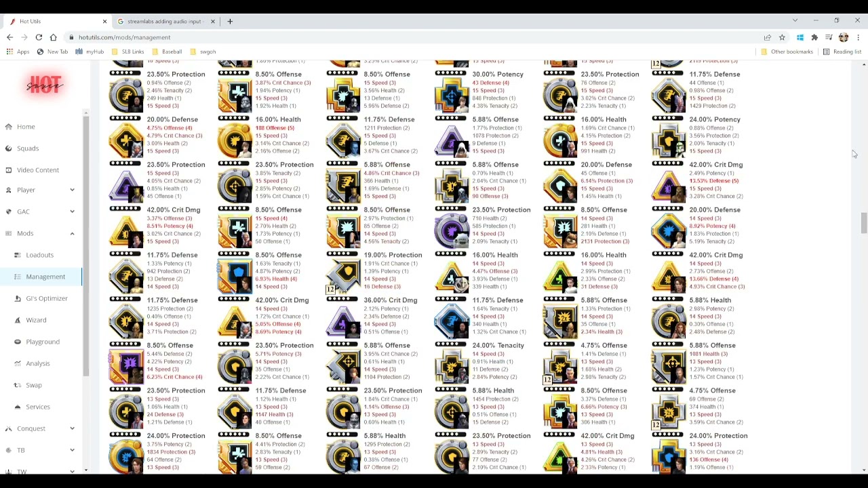The image size is (868, 488).
Task: Expand the Player sidebar section
Action: coord(41,190)
